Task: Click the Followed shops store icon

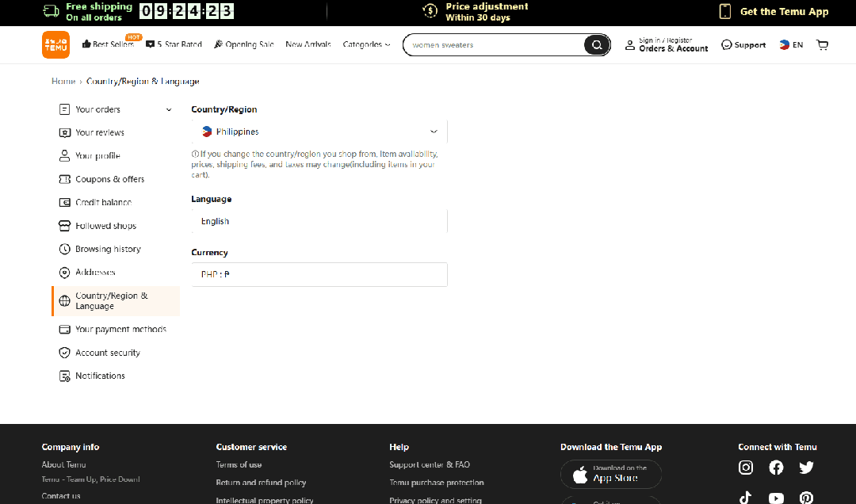Action: pos(64,226)
